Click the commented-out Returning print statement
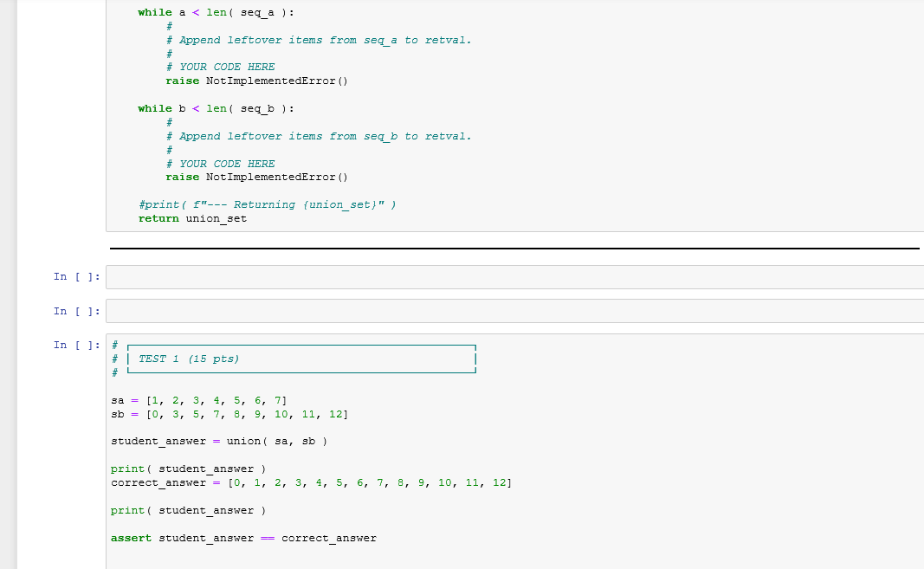924x569 pixels. coord(265,204)
